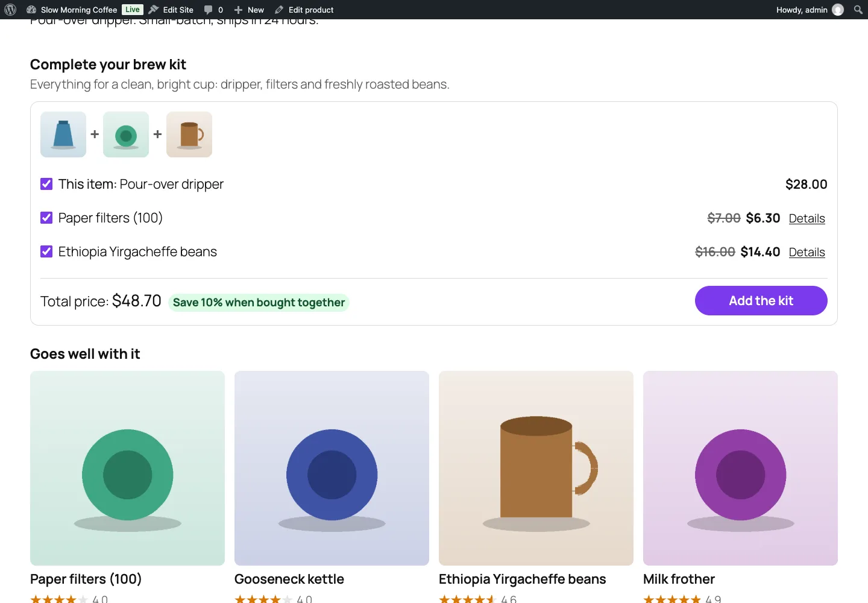
Task: Open the Ethiopia Yirgacheffe beans product image
Action: (x=536, y=468)
